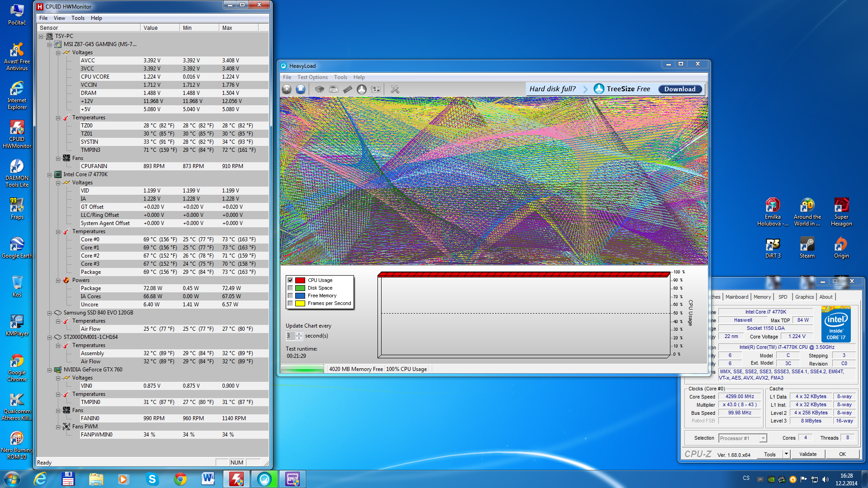Open HWMonitor View menu
Screen dimensions: 868x488
click(x=59, y=18)
